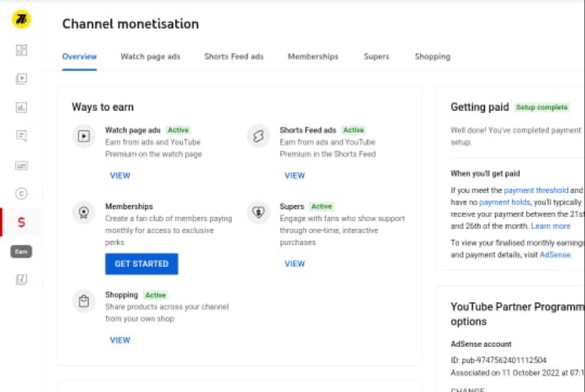585x392 pixels.
Task: Click VIEW under Watch page ads
Action: (120, 176)
